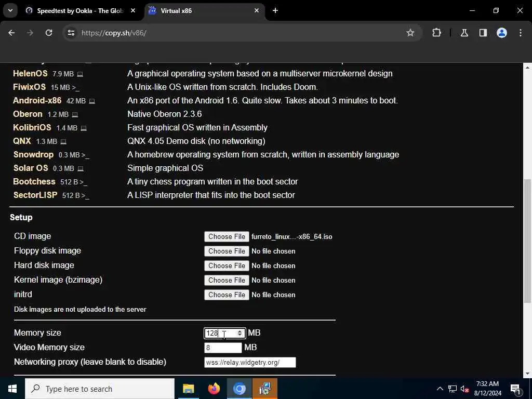Open site information icon in address bar

[71, 33]
